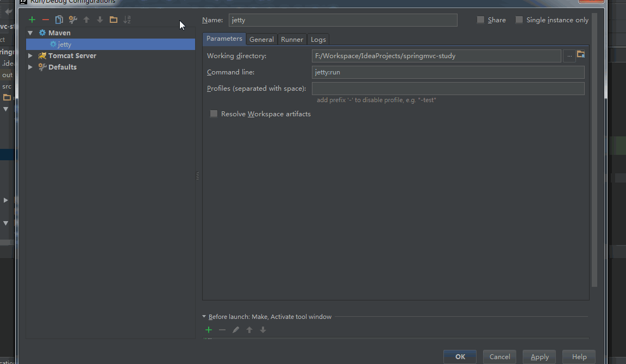Screen dimensions: 626x364
Task: Enable Resolve Workspace artifacts checkbox
Action: coord(214,114)
